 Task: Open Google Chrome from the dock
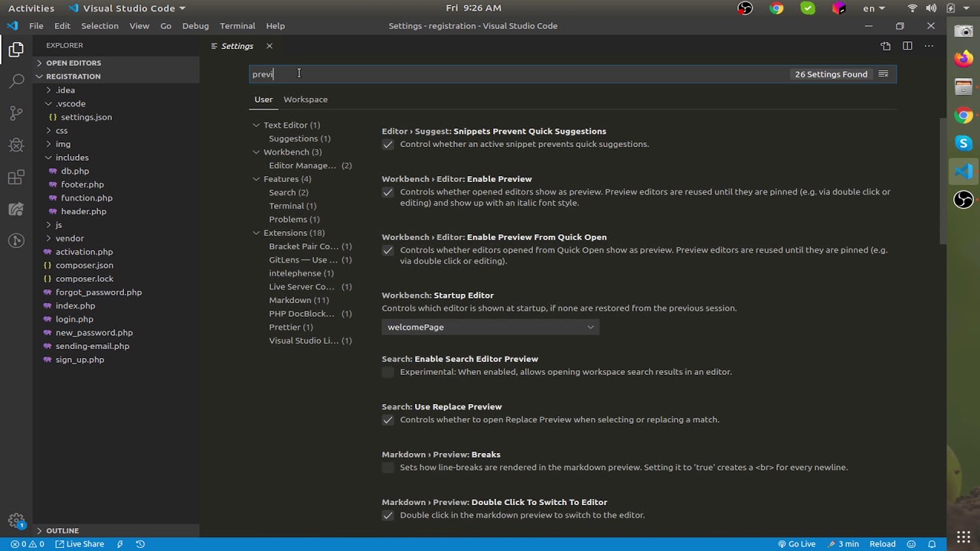(963, 116)
